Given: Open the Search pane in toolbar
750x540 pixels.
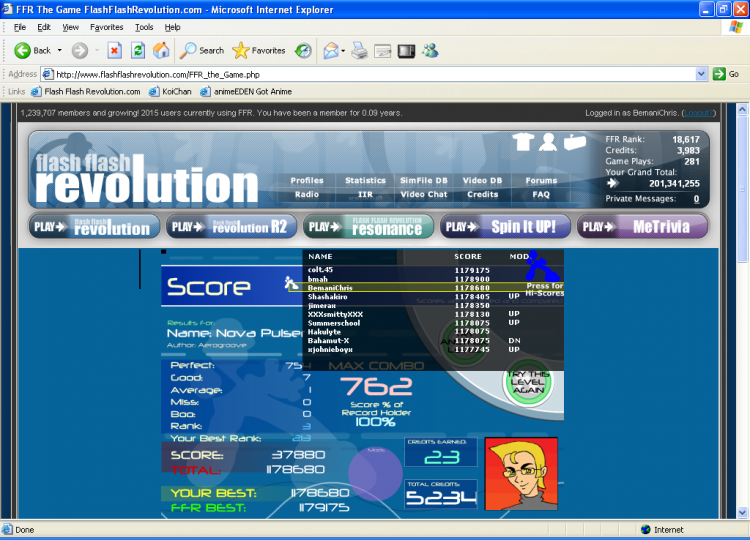Looking at the screenshot, I should (202, 50).
